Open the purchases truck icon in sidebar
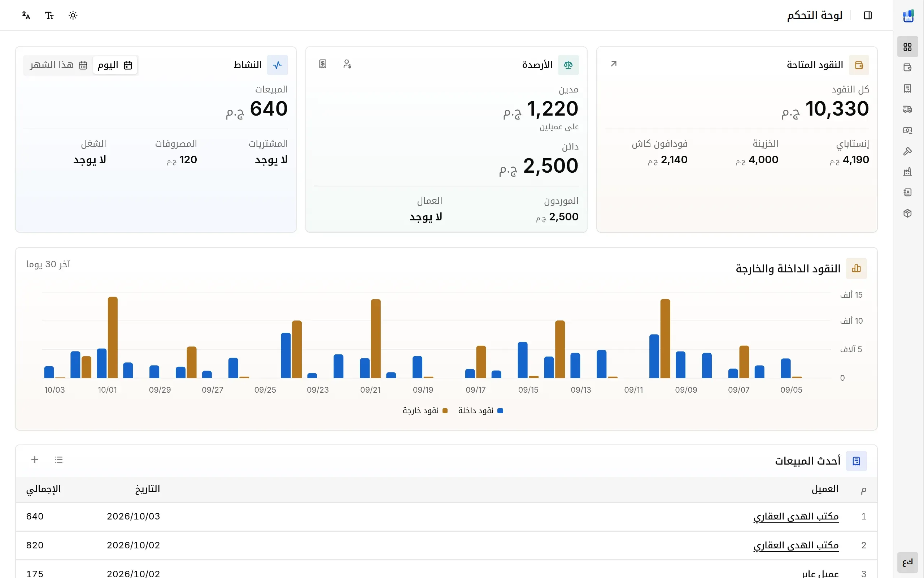Screen dimensions: 924x578 click(x=907, y=109)
